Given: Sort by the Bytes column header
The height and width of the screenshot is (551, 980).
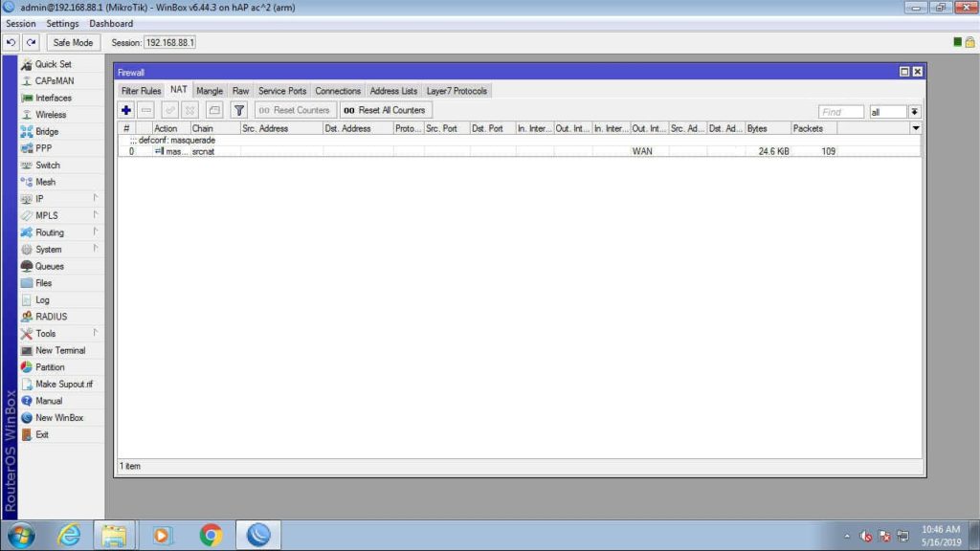Looking at the screenshot, I should (x=768, y=129).
